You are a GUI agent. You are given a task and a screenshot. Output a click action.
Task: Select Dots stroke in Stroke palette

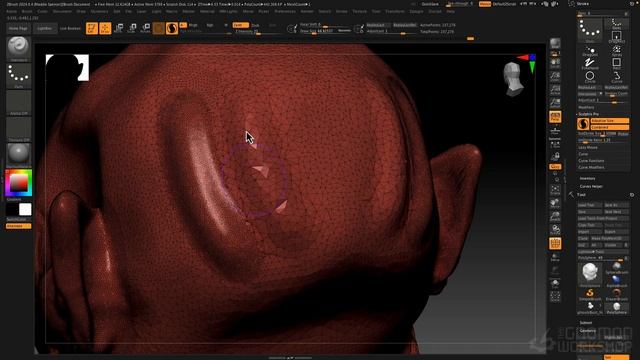coord(590,31)
